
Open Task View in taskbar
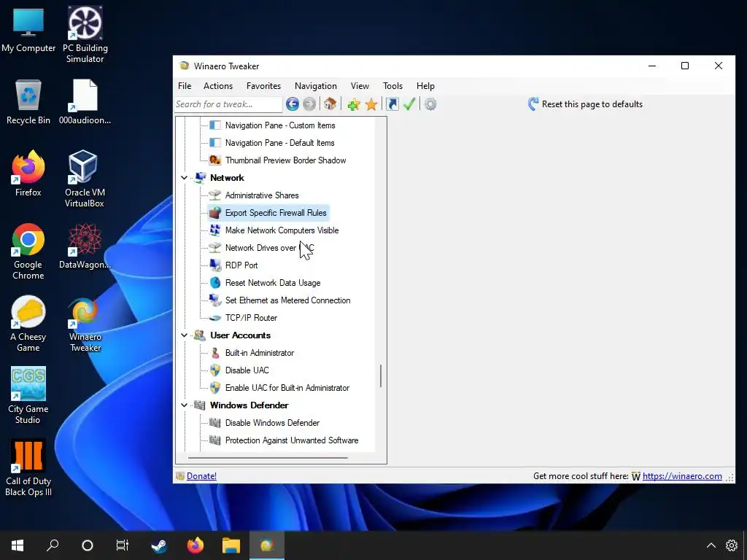123,545
